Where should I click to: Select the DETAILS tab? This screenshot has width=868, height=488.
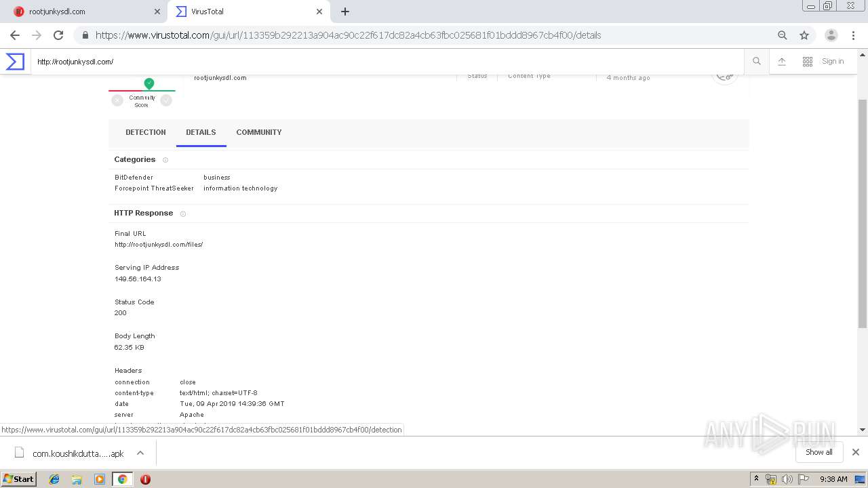click(201, 132)
